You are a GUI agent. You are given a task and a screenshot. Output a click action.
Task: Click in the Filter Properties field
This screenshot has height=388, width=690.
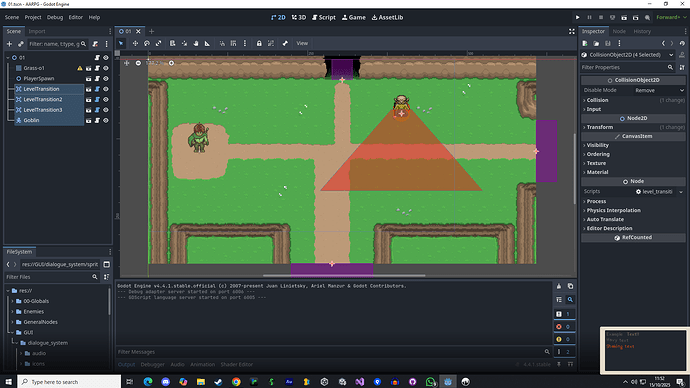pos(628,67)
